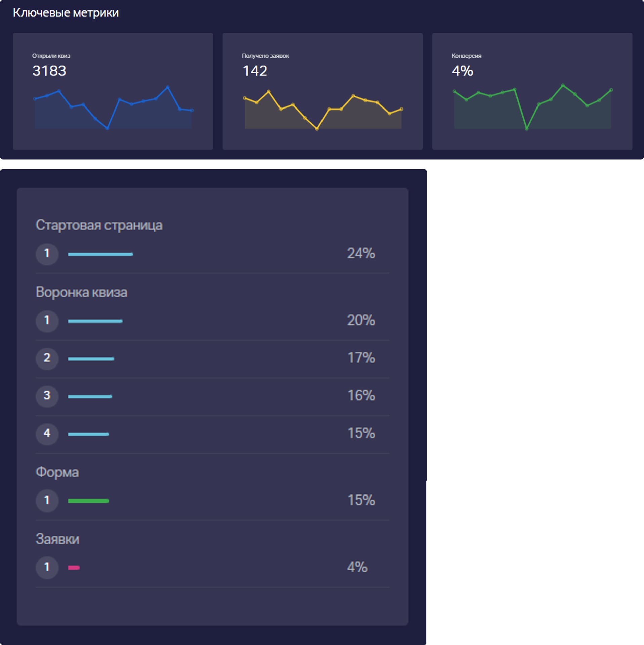The image size is (644, 645).
Task: Click step badge 3 in the quiz funnel
Action: coord(47,396)
